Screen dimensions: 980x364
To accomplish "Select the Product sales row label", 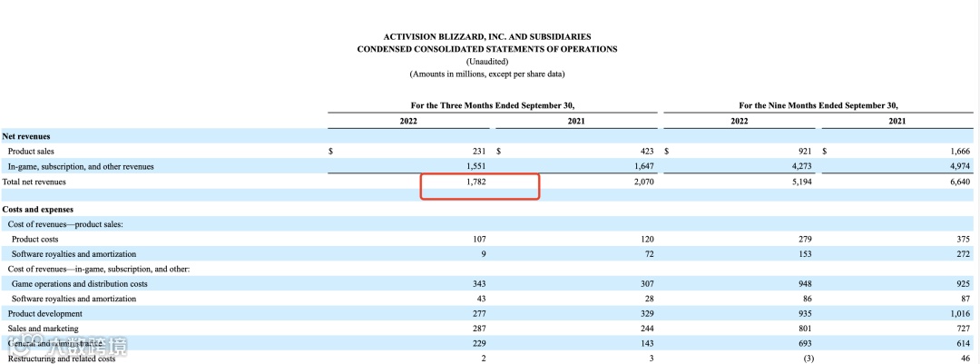I will point(31,152).
